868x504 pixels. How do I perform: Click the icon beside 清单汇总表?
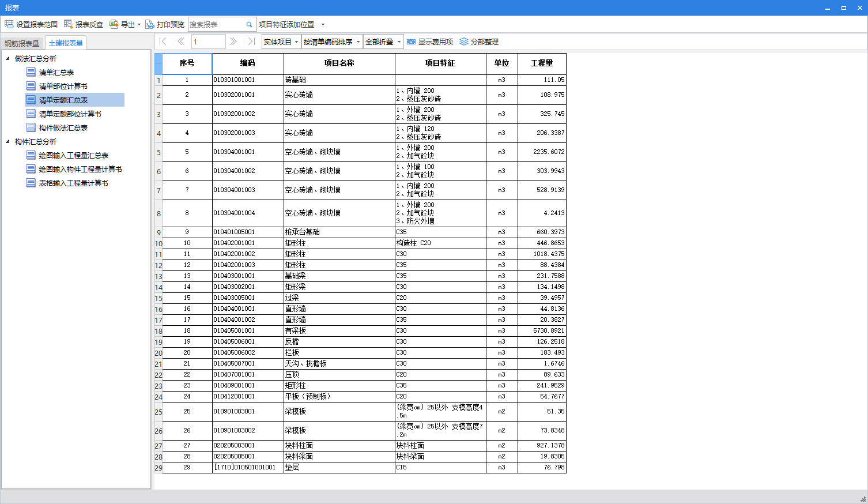(31, 72)
